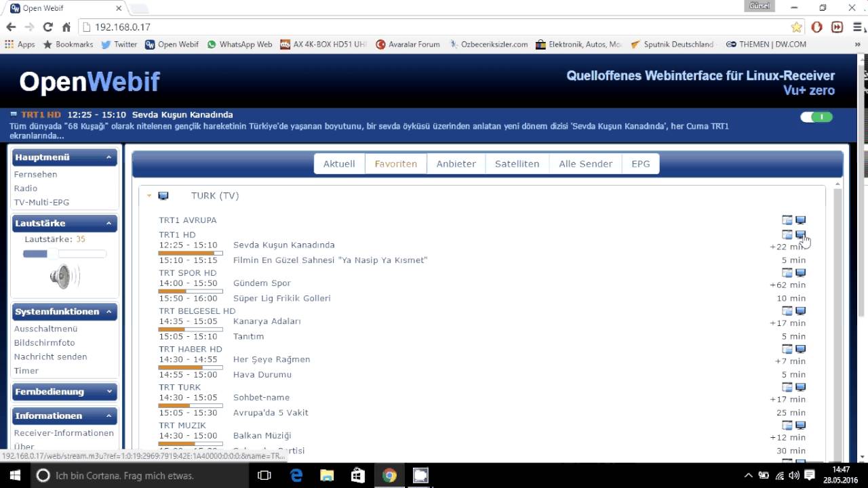
Task: Open the Anbieter tab
Action: [456, 164]
